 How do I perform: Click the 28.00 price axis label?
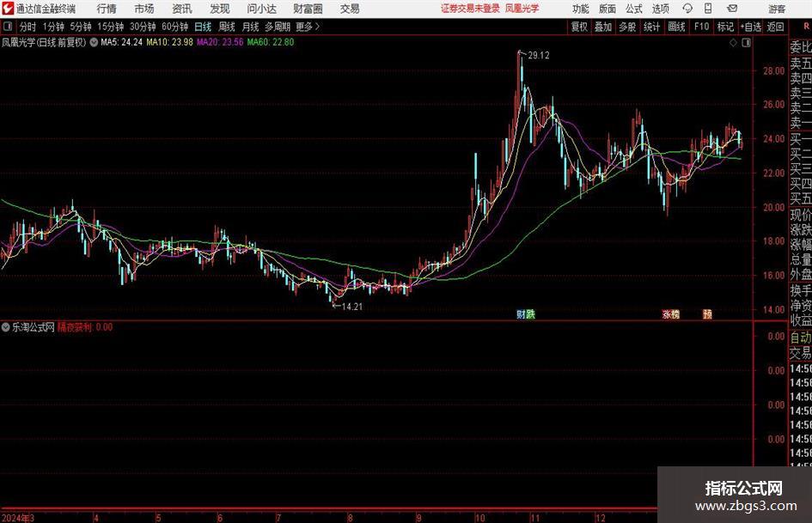pyautogui.click(x=773, y=71)
